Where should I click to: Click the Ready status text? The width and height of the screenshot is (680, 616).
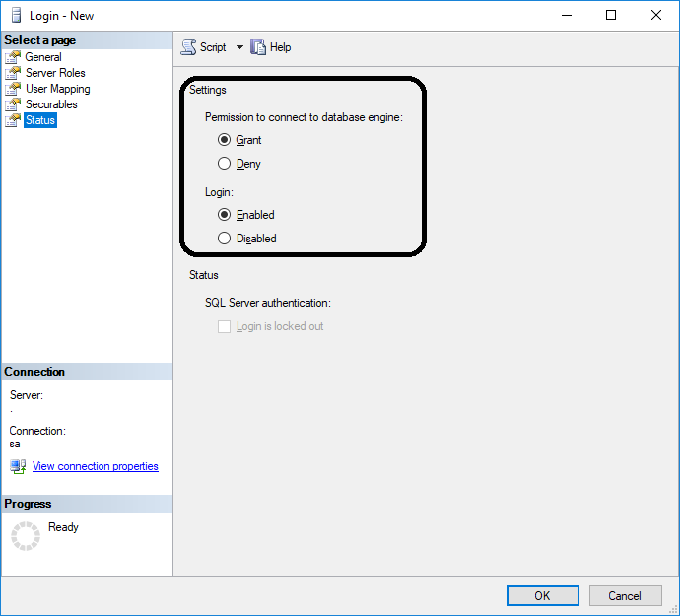click(63, 527)
